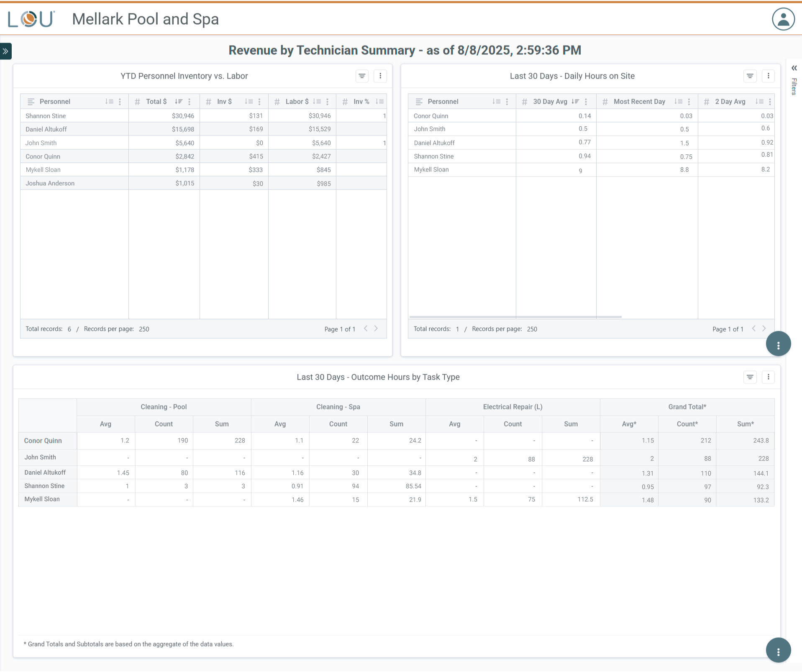
Task: Open Inv $ column options menu
Action: [x=259, y=102]
